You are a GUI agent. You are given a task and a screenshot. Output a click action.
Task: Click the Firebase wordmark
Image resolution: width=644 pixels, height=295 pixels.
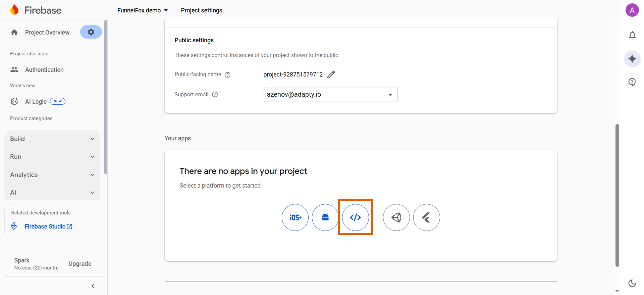coord(43,10)
